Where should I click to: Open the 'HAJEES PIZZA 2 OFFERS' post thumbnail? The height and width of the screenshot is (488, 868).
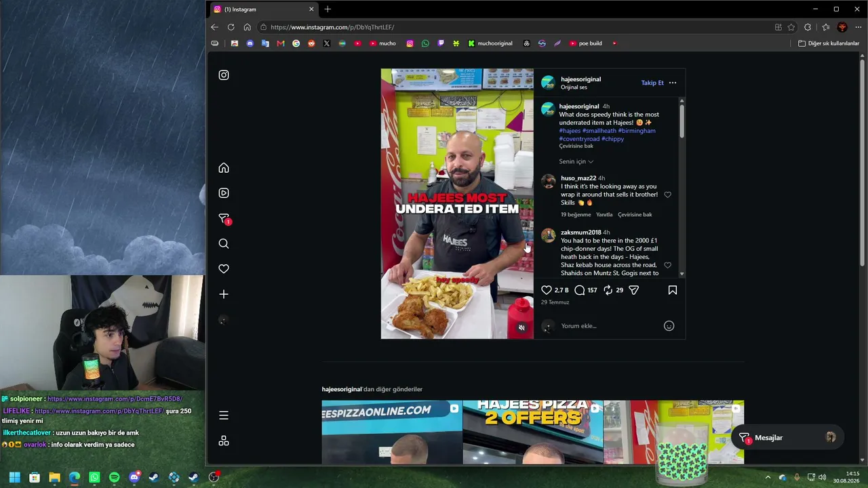pyautogui.click(x=533, y=432)
